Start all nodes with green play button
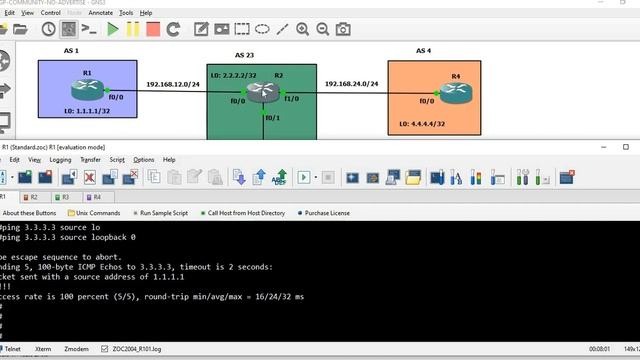Screen dimensions: 640x360 tap(113, 29)
